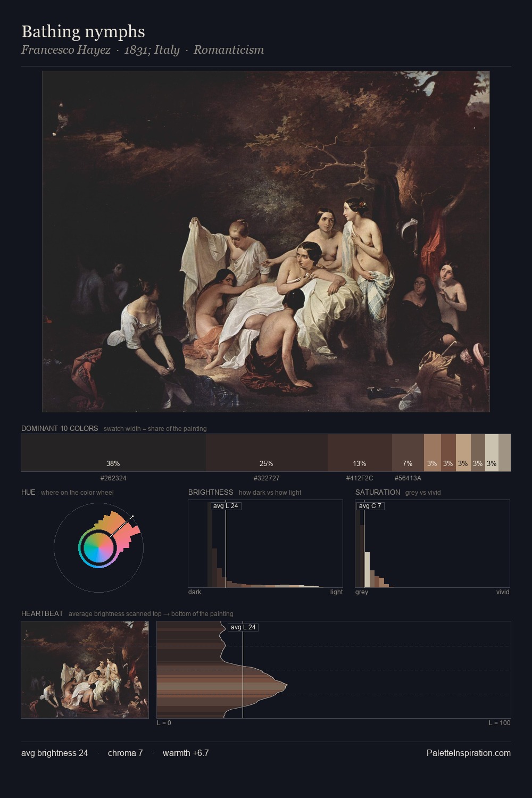The image size is (532, 798).
Task: Click the HUE section heading
Action: click(x=28, y=492)
